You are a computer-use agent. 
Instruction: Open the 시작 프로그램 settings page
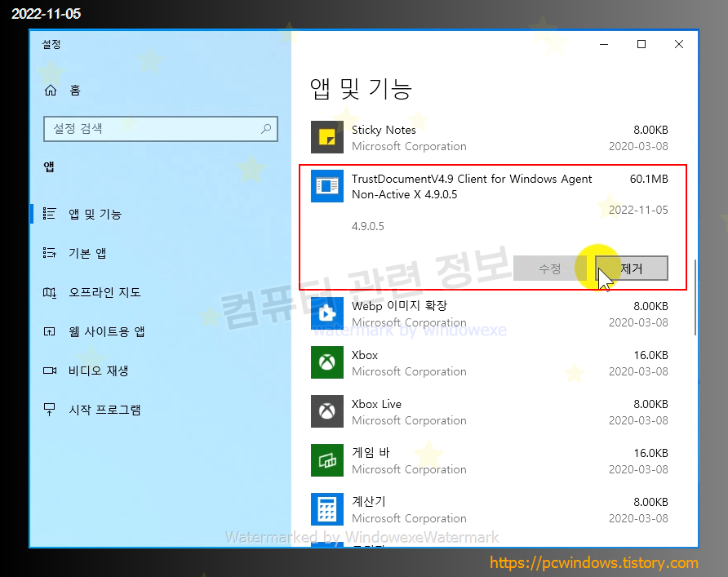point(160,410)
